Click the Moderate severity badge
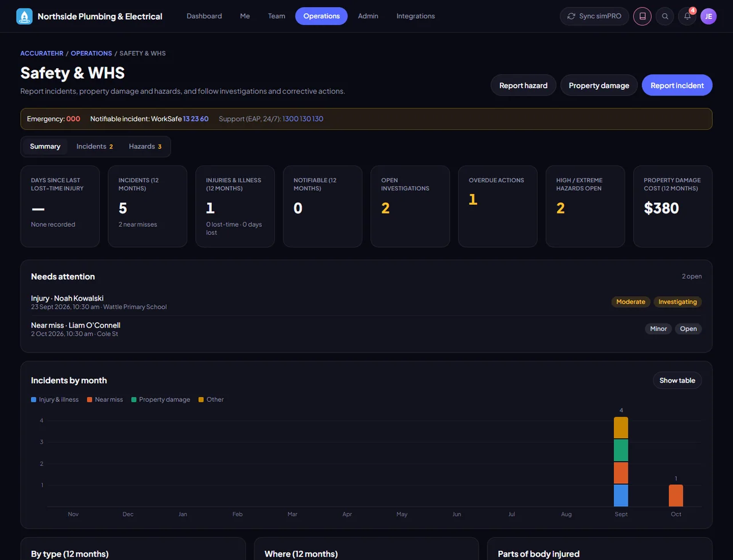Image resolution: width=733 pixels, height=560 pixels. [x=630, y=302]
